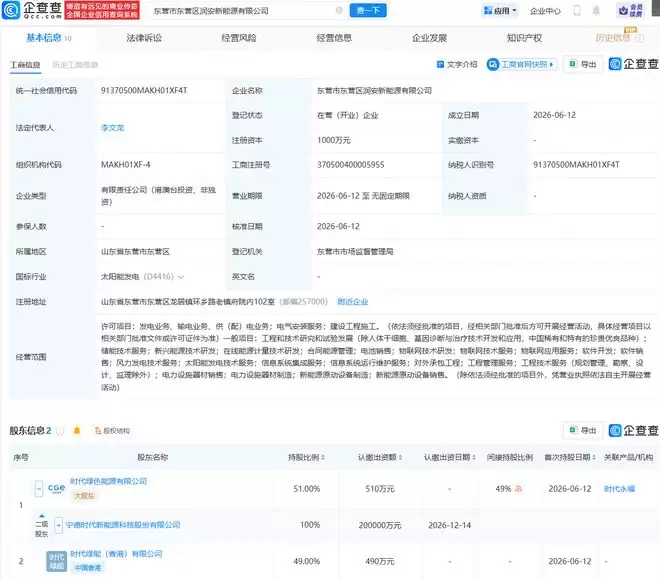Open the 知识产权 tab
Image resolution: width=660 pixels, height=580 pixels.
pos(524,38)
